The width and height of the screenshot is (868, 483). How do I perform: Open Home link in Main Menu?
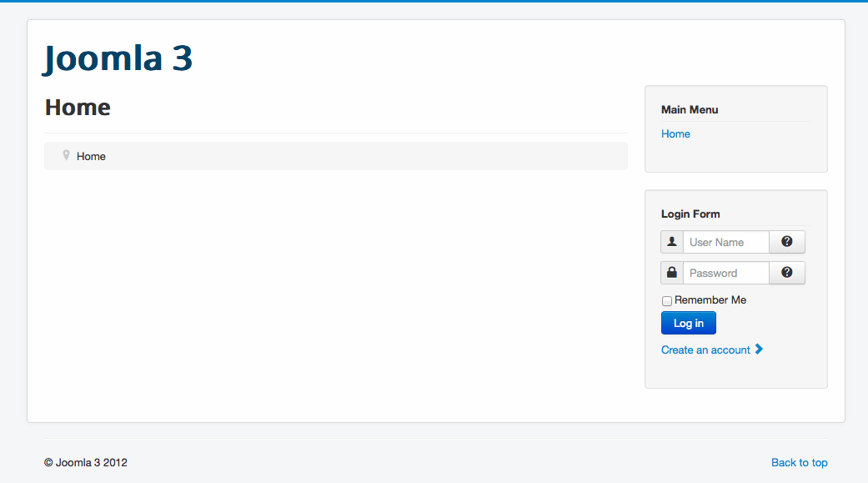[675, 133]
